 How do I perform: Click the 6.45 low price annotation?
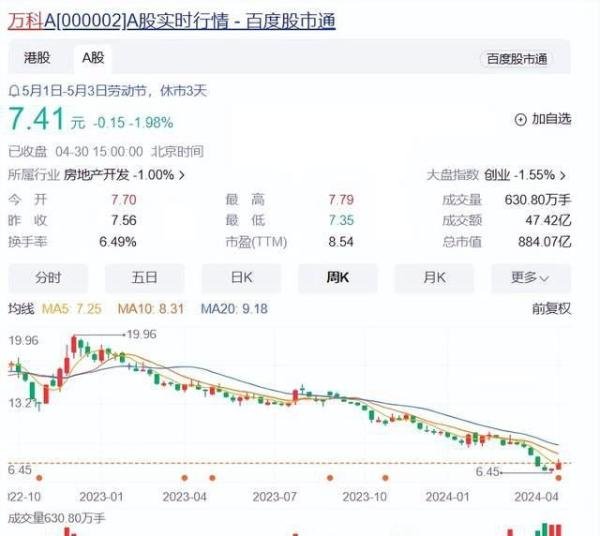488,472
